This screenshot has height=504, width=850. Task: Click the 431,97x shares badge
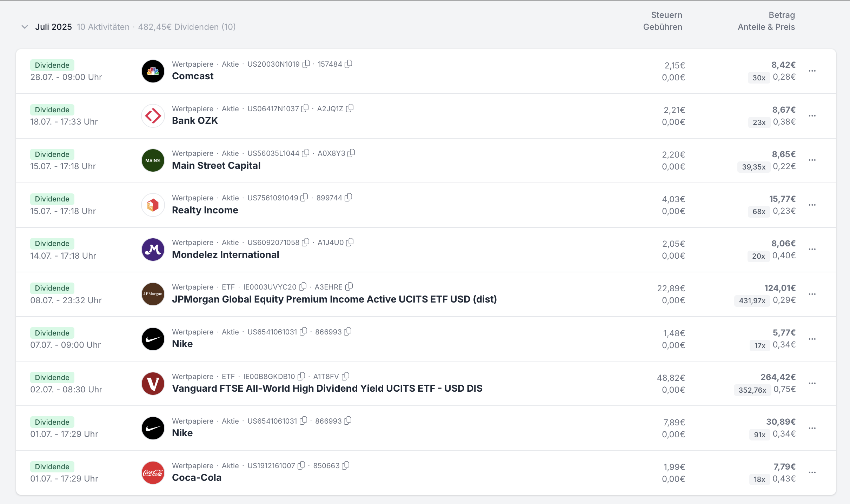click(752, 301)
